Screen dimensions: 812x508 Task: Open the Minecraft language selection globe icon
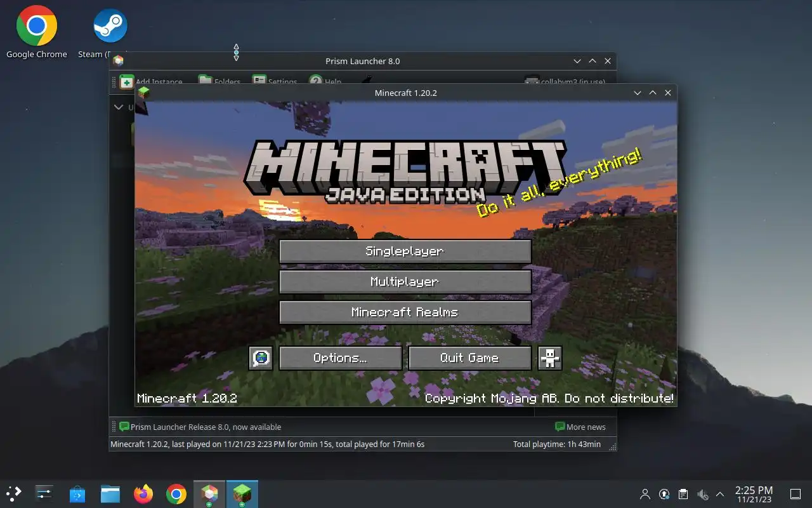click(261, 358)
